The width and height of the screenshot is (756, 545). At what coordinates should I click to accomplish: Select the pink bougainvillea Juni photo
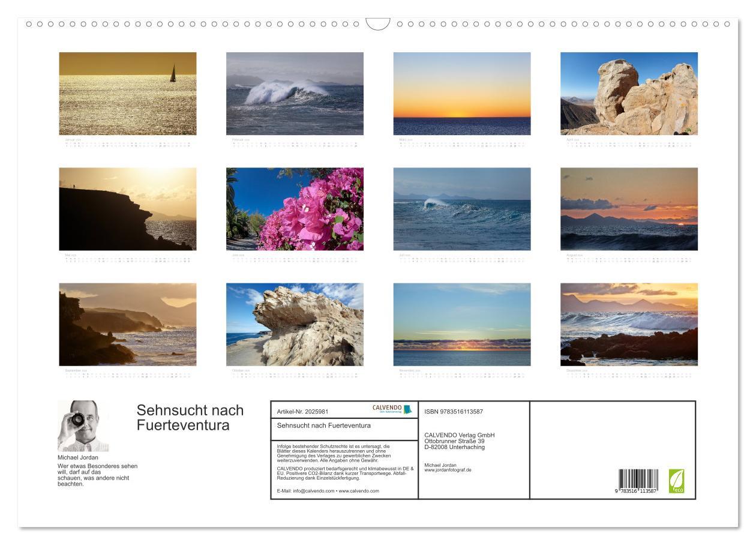(295, 209)
